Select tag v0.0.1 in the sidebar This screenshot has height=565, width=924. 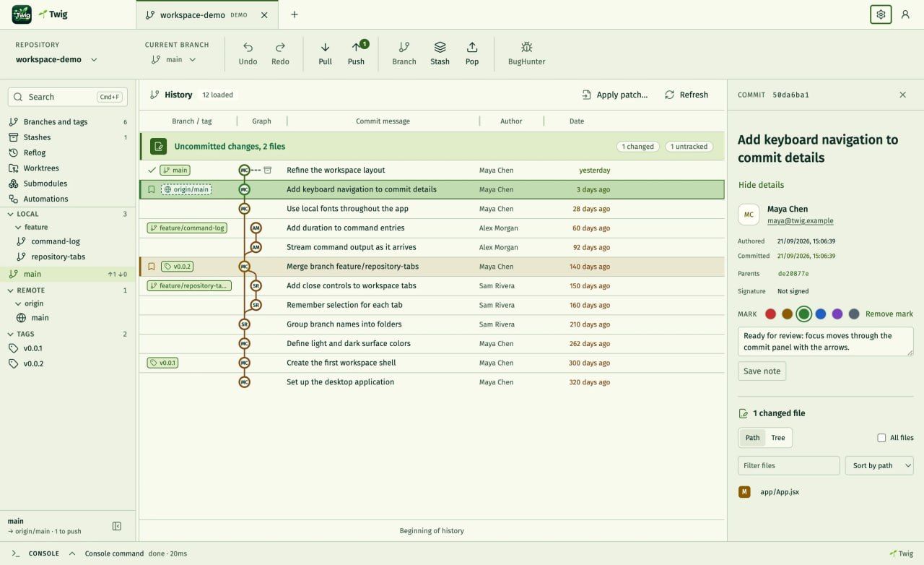[x=68, y=348]
